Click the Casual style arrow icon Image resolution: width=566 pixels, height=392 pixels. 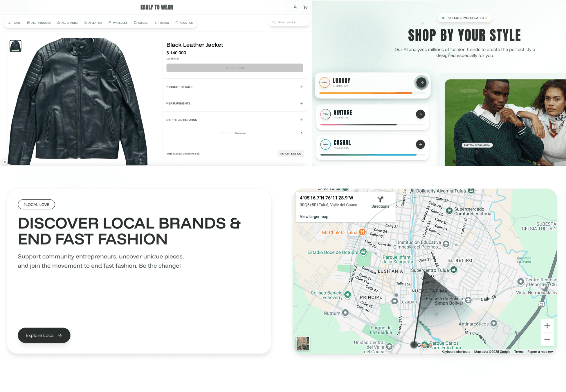pyautogui.click(x=420, y=144)
